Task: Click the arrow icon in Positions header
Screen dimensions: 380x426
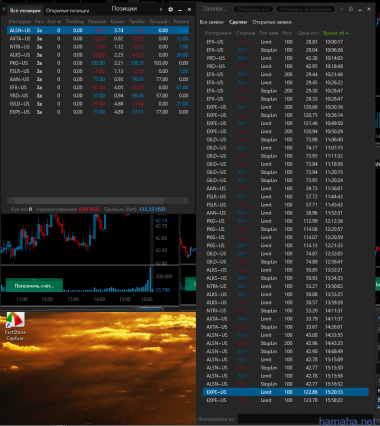Action: click(x=161, y=10)
